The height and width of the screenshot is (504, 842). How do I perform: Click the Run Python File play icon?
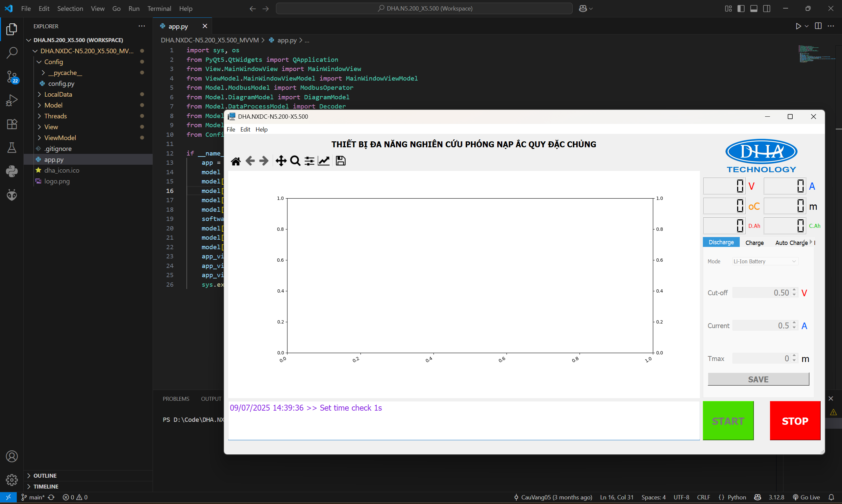(x=798, y=26)
